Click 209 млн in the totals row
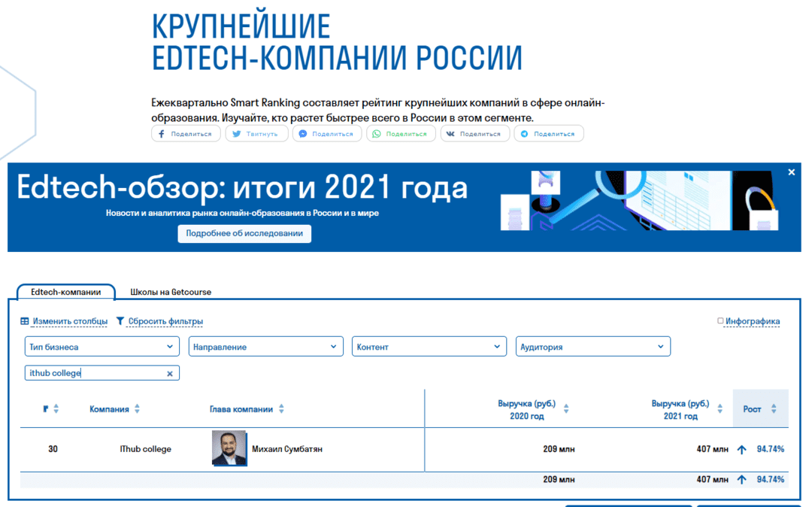 [x=559, y=480]
